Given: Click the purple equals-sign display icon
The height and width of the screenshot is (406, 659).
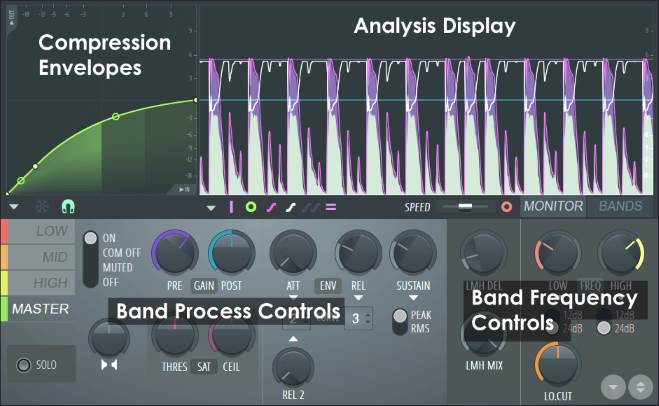Looking at the screenshot, I should click(330, 208).
